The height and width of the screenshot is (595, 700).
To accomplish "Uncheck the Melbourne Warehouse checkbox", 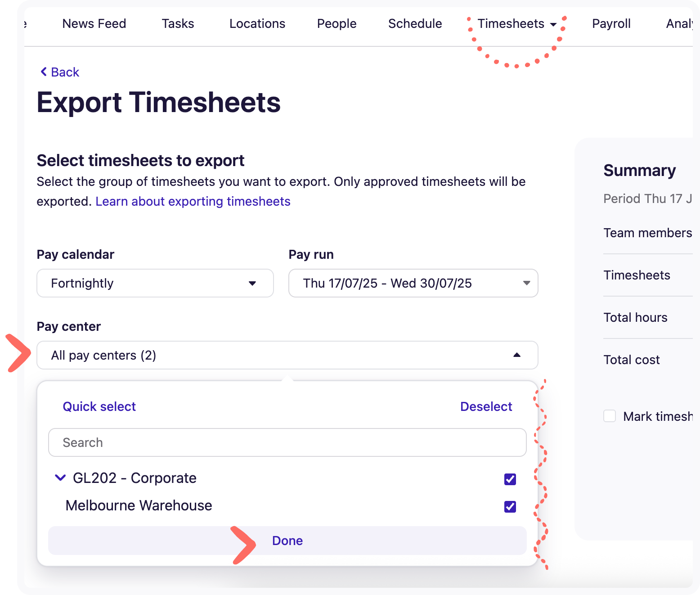I will point(510,507).
